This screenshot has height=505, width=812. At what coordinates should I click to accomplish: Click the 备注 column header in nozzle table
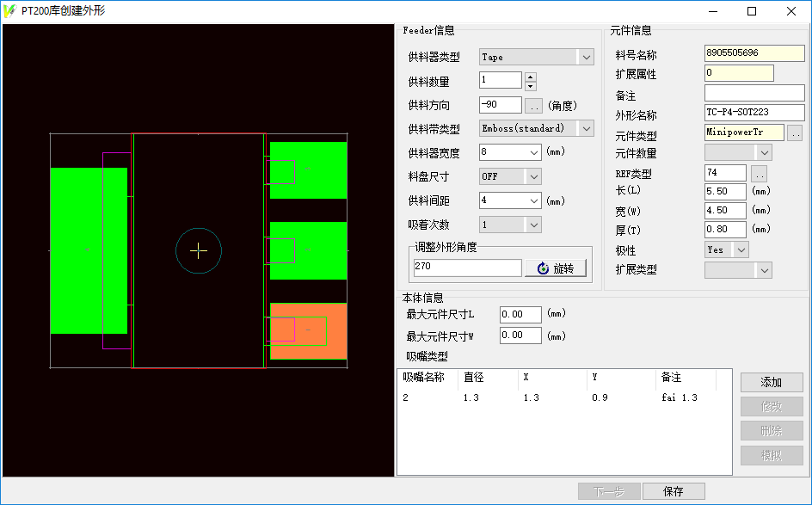686,378
